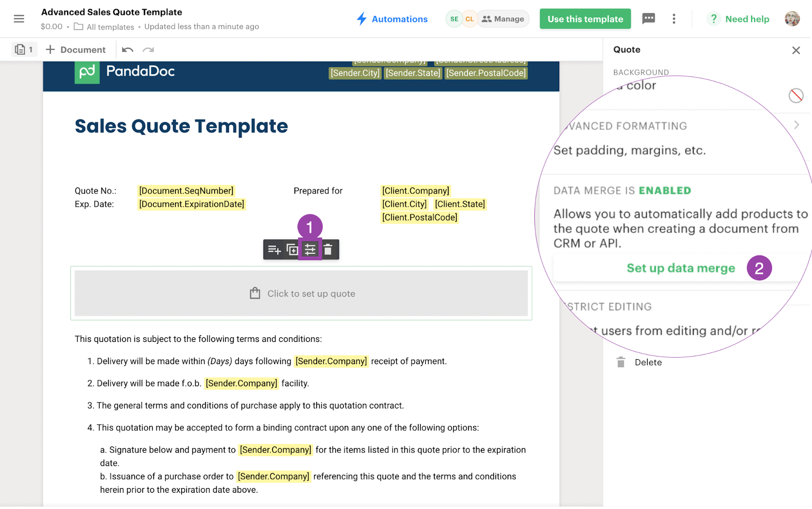Add a new Document
The height and width of the screenshot is (509, 812).
[76, 50]
